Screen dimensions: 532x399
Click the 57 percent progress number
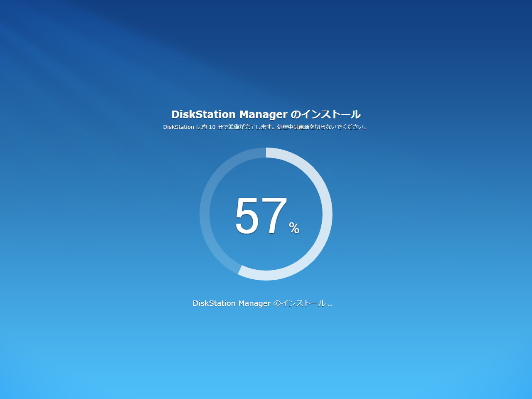tap(261, 216)
